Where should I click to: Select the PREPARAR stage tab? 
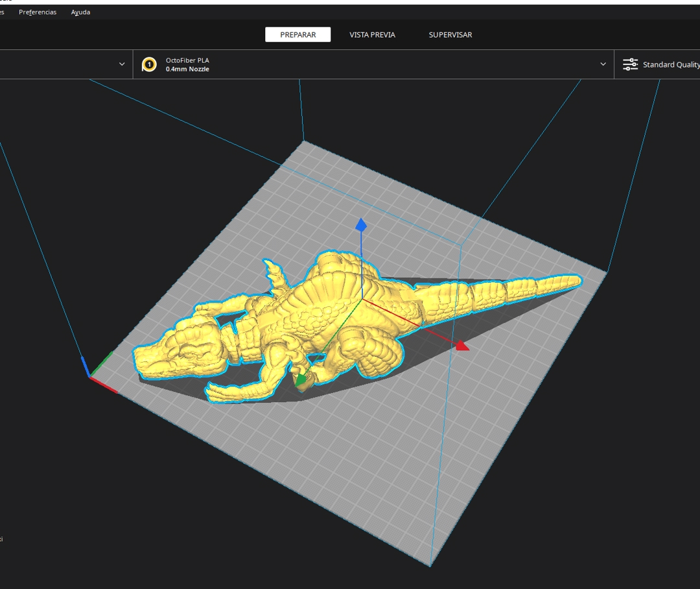(297, 35)
